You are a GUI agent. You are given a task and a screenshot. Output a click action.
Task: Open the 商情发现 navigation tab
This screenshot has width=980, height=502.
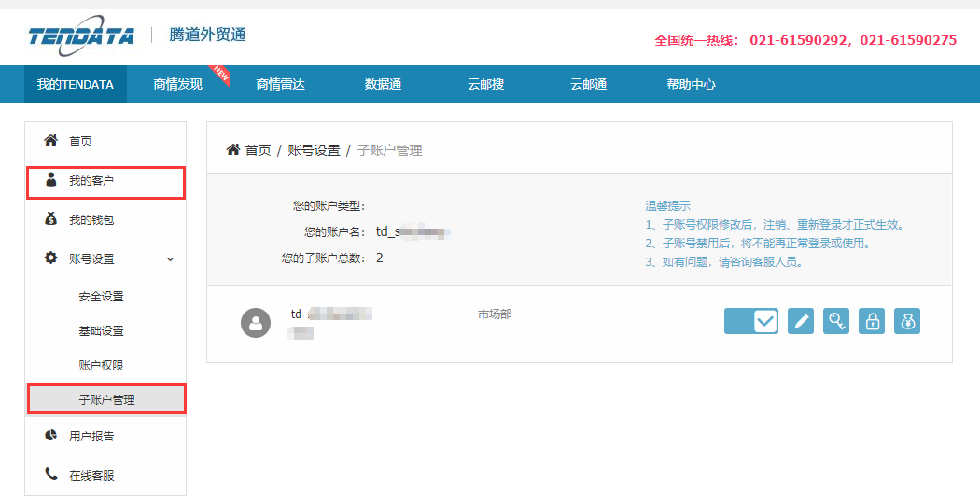pyautogui.click(x=177, y=84)
